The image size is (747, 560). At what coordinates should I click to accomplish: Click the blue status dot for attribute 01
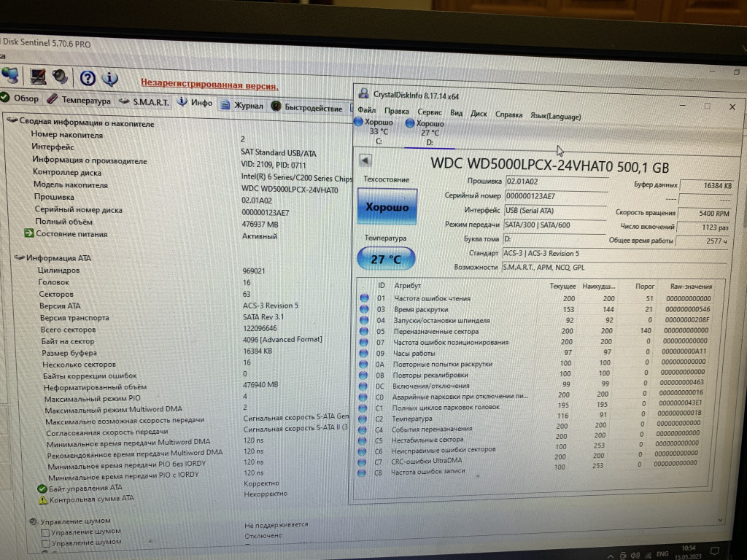[365, 297]
